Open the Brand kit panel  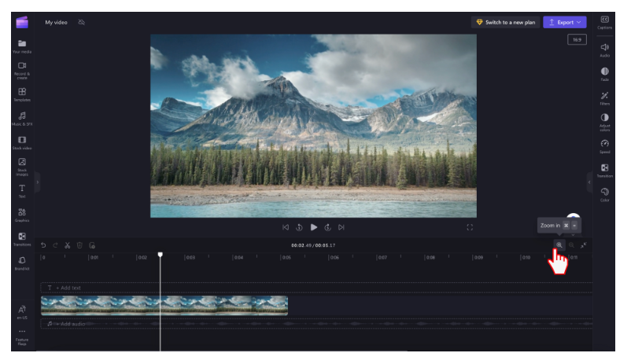pyautogui.click(x=22, y=263)
